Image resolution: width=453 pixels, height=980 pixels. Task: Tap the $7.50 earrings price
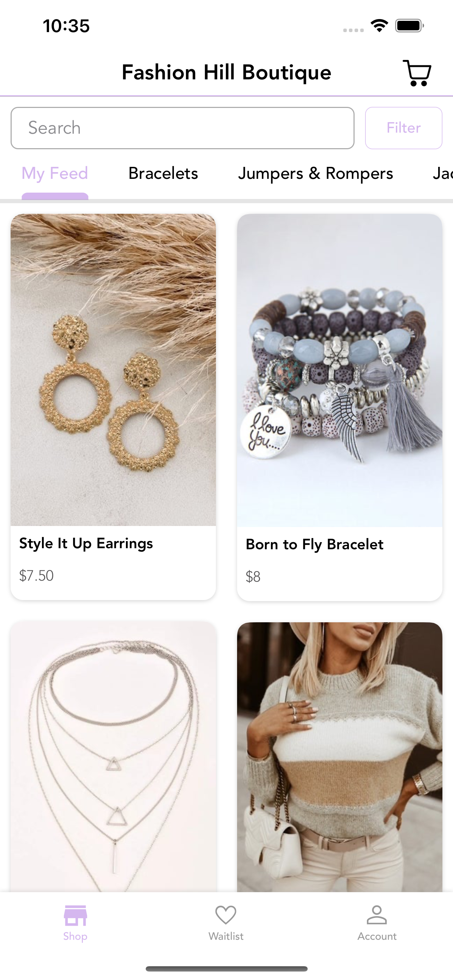point(36,576)
